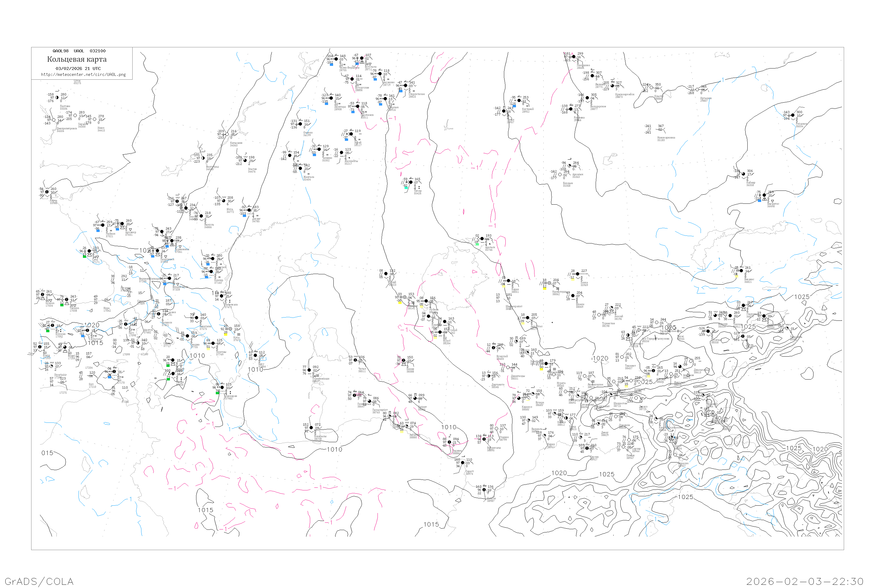Click the Эльтон station filled circle

pos(245,161)
